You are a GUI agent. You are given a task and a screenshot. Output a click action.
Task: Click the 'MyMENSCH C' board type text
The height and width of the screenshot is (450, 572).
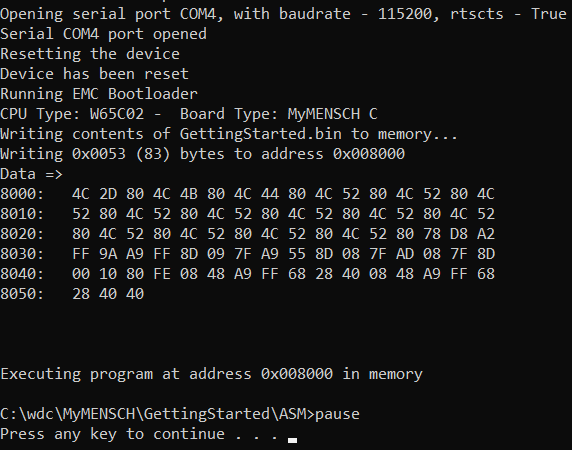point(332,114)
